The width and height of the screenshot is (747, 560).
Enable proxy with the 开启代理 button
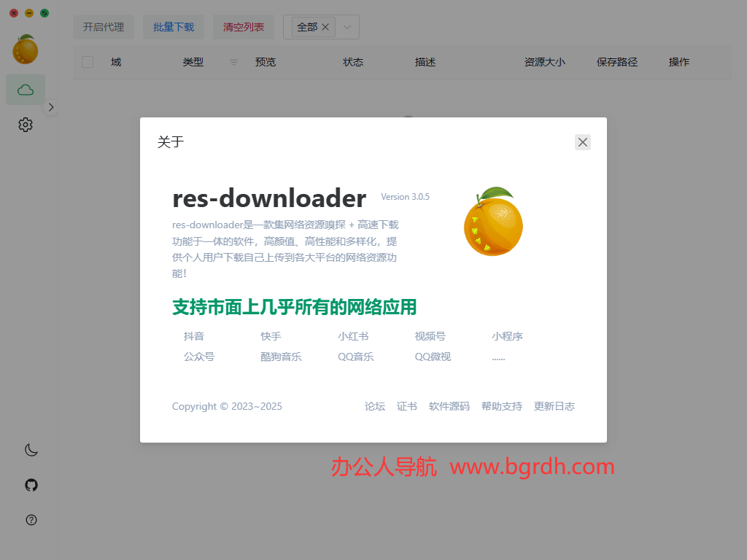click(103, 27)
